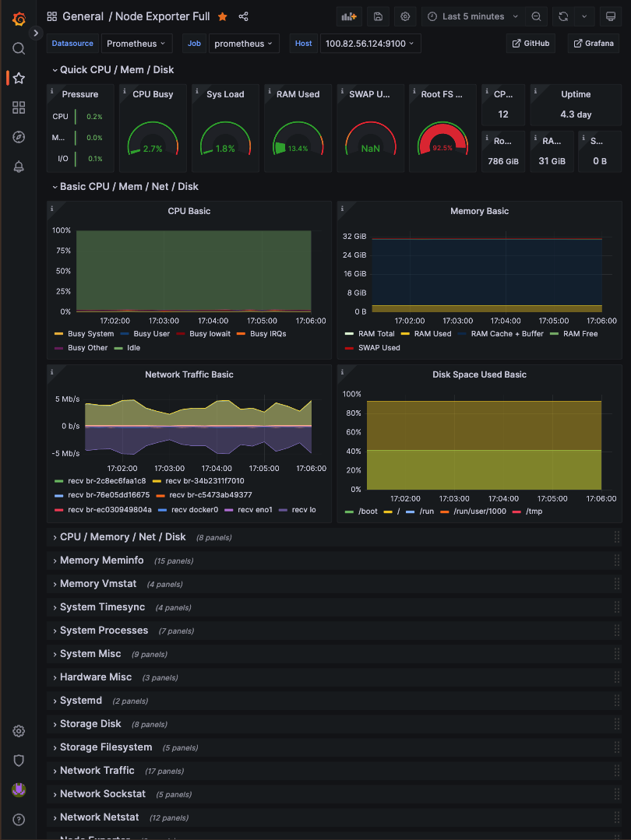Open the Alerting bell icon
This screenshot has height=840, width=631.
coord(19,167)
